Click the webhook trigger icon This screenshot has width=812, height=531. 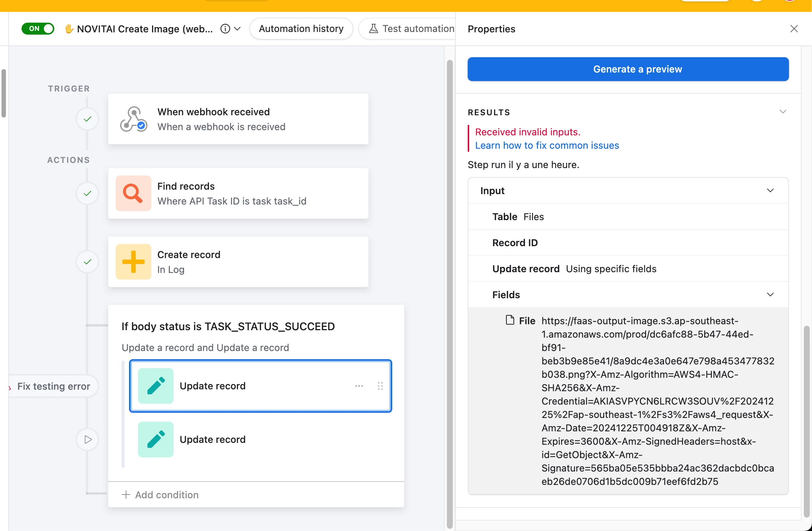coord(133,119)
